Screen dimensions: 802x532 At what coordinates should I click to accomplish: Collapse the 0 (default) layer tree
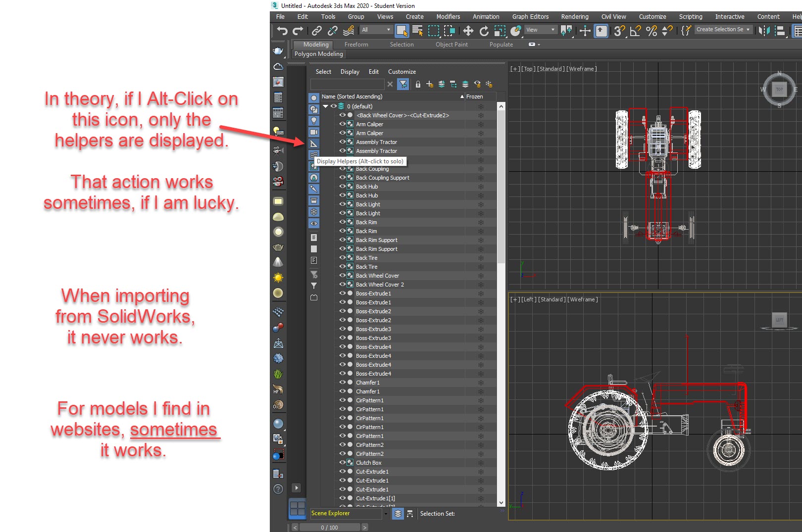(325, 106)
